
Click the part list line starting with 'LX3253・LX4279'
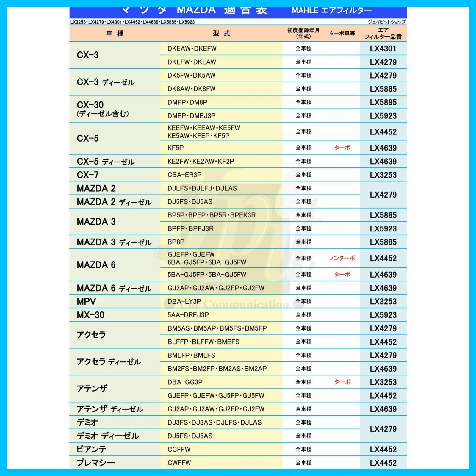132,22
